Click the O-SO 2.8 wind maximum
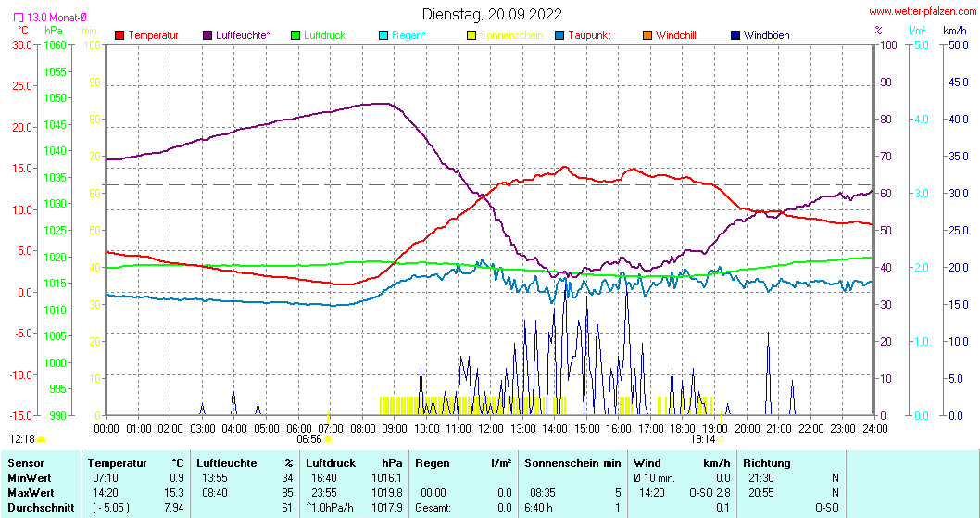 [710, 493]
